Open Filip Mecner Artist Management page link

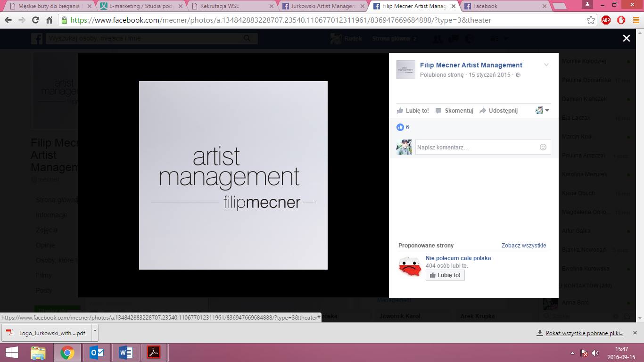point(471,65)
